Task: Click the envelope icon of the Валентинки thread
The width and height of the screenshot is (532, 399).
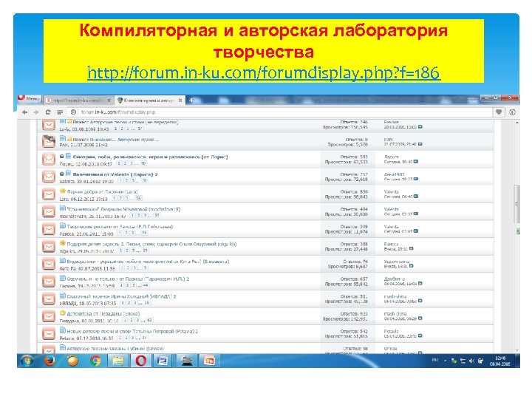Action: pyautogui.click(x=49, y=177)
